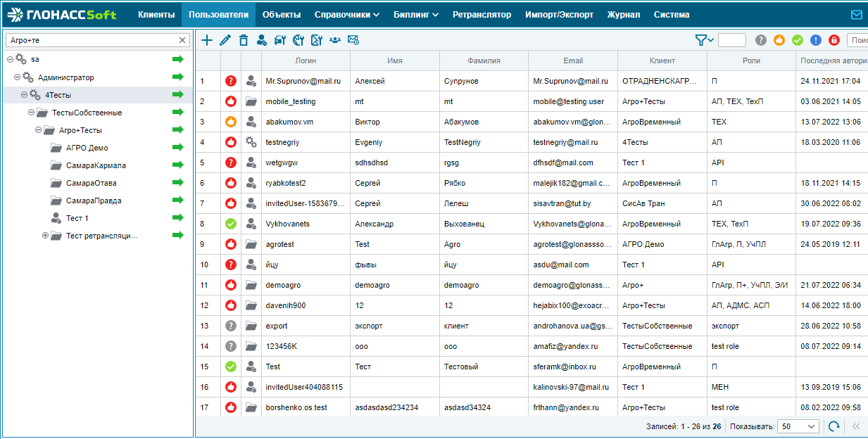Viewport: 868px width, 439px height.
Task: Click the pencil edit icon in the toolbar
Action: [225, 40]
